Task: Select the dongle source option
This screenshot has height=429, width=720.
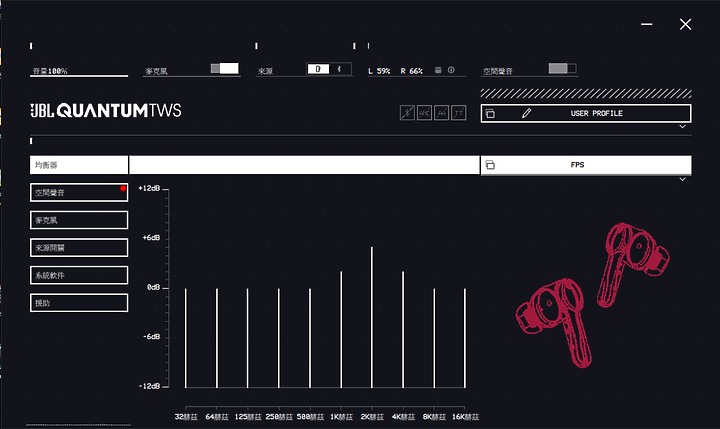Action: pyautogui.click(x=318, y=69)
